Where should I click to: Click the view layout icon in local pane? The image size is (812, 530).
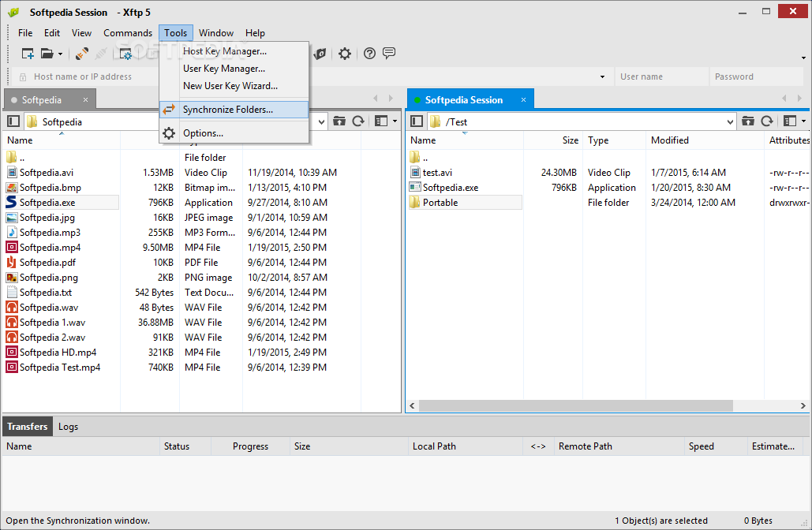pos(381,121)
